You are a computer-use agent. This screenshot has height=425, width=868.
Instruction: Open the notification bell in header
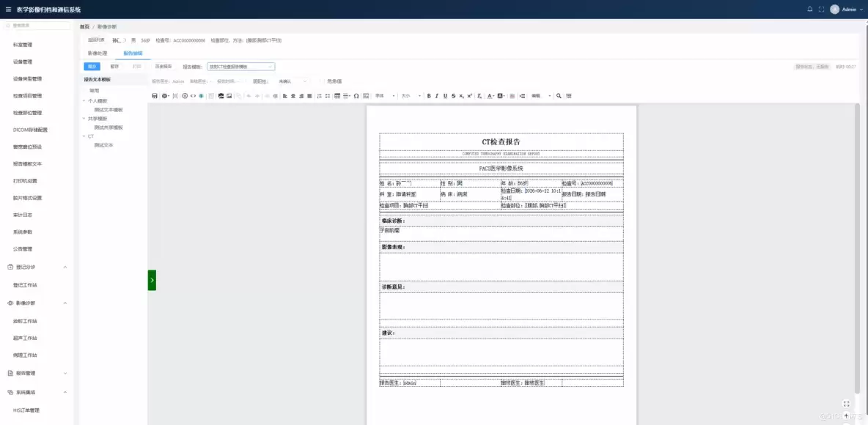(x=810, y=9)
